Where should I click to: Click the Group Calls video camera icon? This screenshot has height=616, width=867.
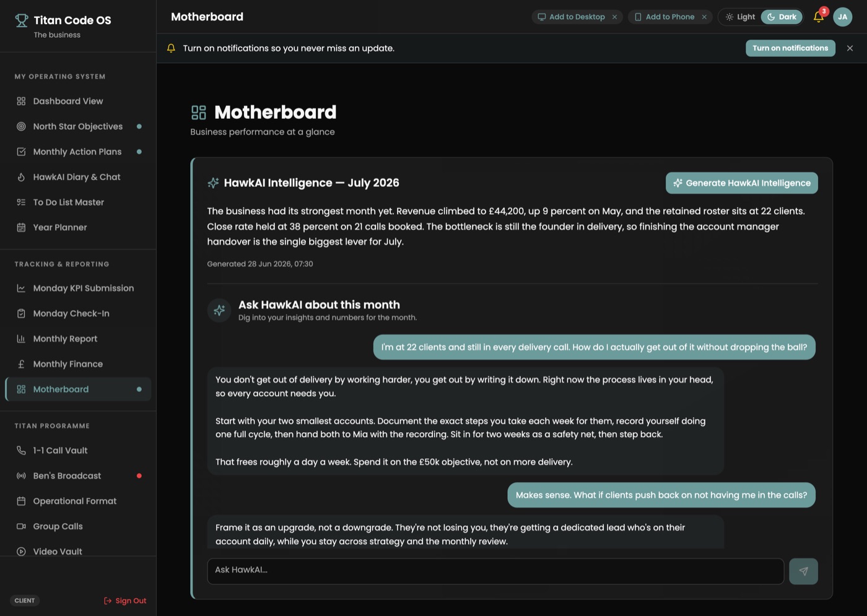click(x=21, y=526)
